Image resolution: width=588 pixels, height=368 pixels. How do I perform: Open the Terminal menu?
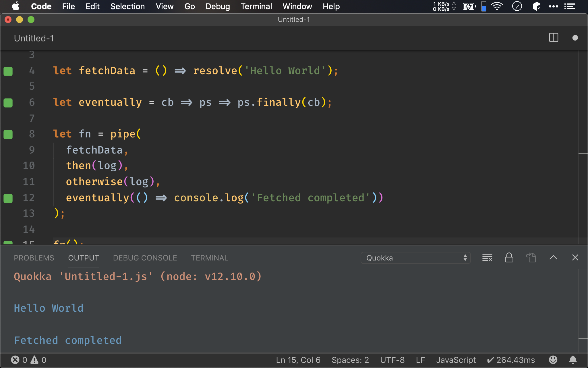[256, 6]
